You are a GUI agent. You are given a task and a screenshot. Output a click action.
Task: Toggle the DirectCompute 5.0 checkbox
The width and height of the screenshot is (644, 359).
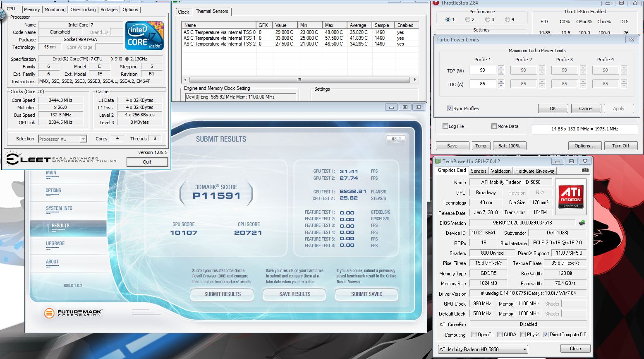[x=546, y=335]
